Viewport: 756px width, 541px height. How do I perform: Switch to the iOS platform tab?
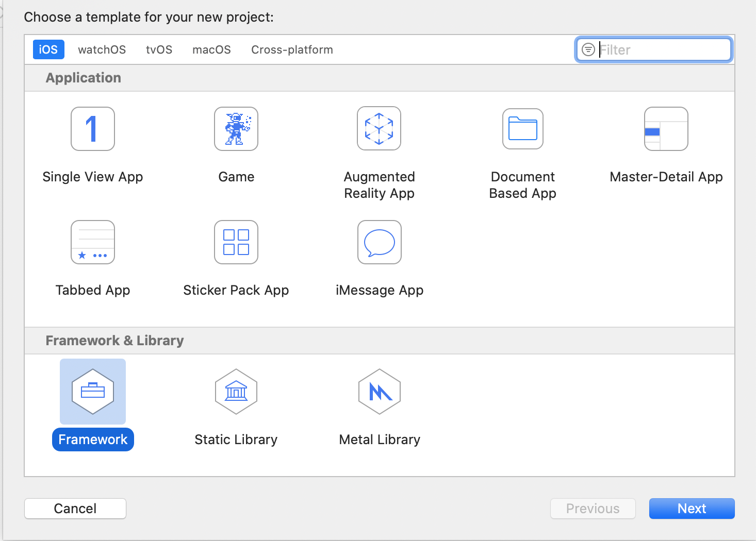pos(48,49)
